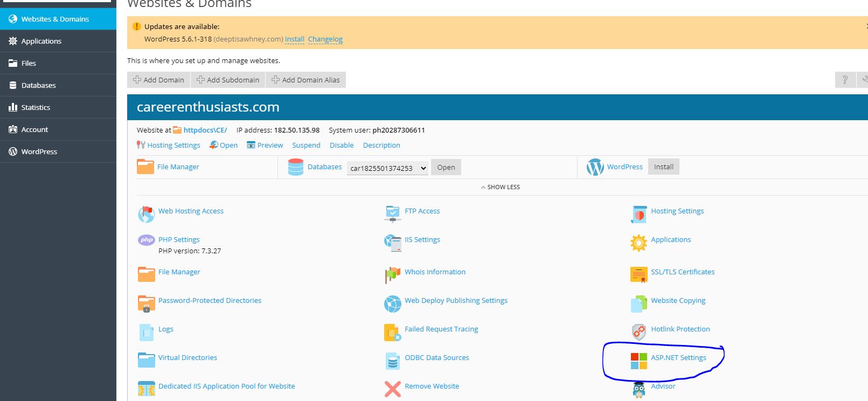Click the WordPress logo icon

(x=595, y=167)
